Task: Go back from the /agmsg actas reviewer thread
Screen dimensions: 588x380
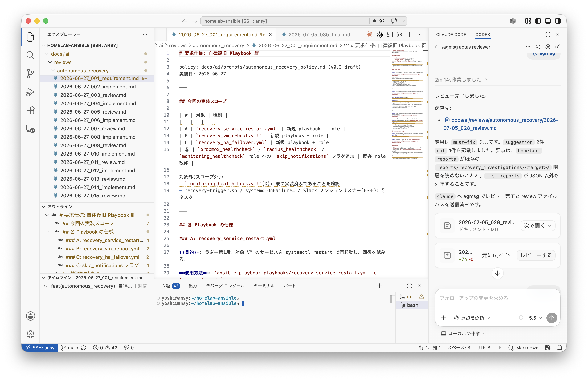Action: point(436,47)
